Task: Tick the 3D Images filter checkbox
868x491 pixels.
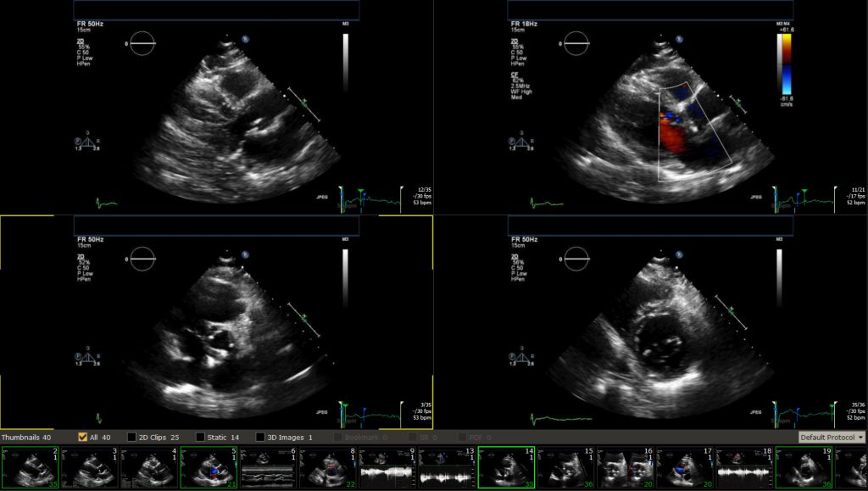Action: pos(261,437)
